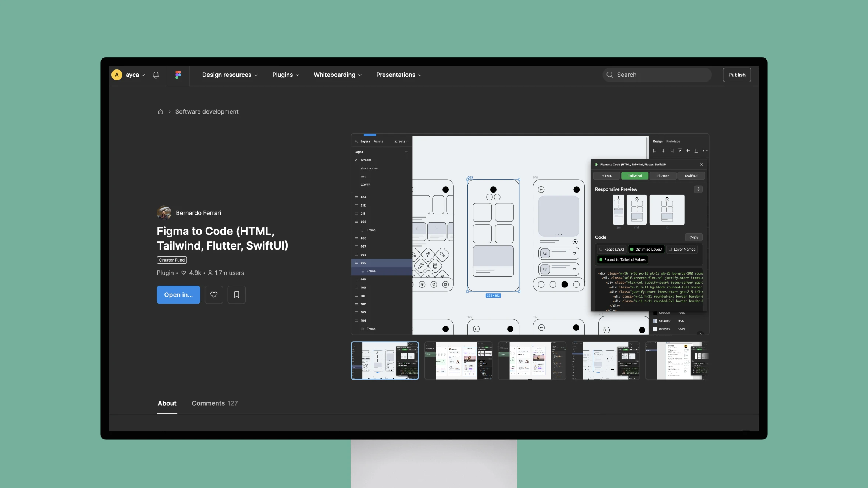Image resolution: width=868 pixels, height=488 pixels.
Task: Click the 004 frame hash icon
Action: point(356,197)
